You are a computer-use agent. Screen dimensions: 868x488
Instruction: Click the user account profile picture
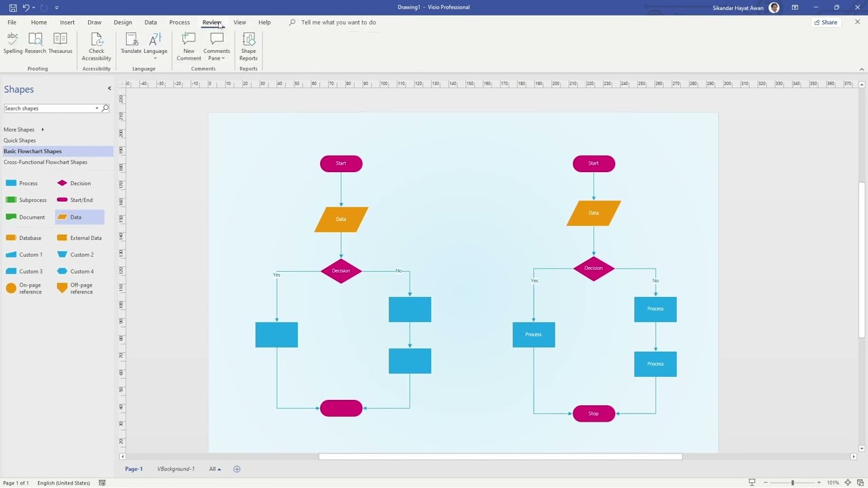point(774,7)
